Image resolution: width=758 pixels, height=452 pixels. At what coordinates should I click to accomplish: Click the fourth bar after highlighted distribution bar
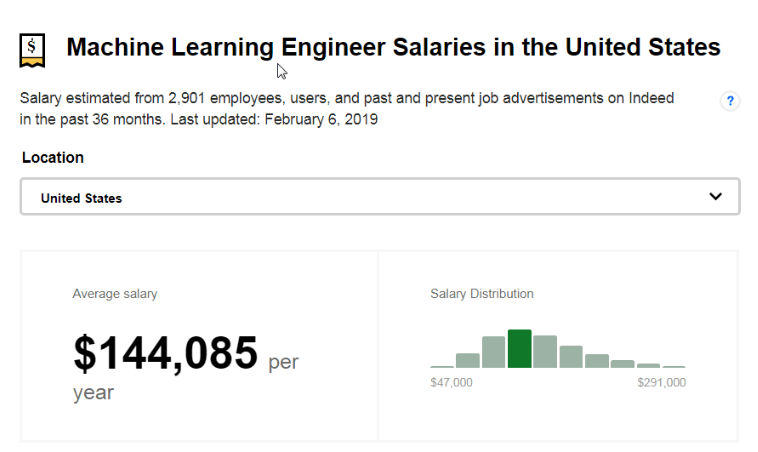pyautogui.click(x=623, y=364)
